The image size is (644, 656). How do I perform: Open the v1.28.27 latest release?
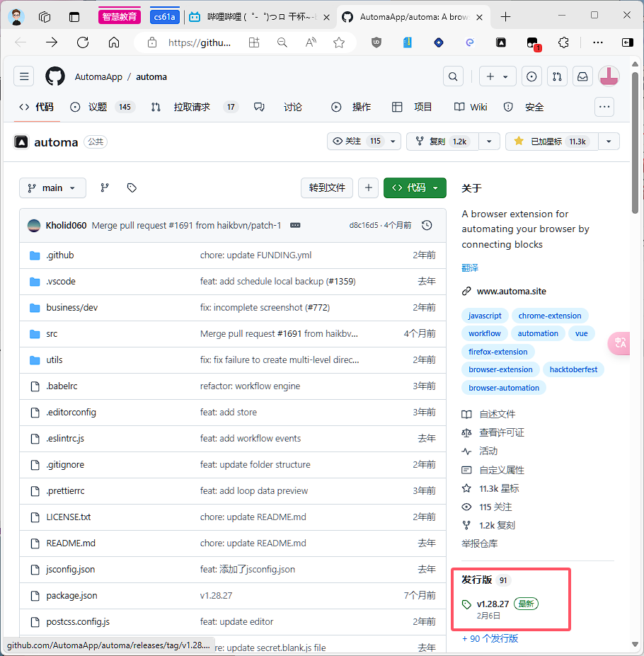tap(493, 604)
